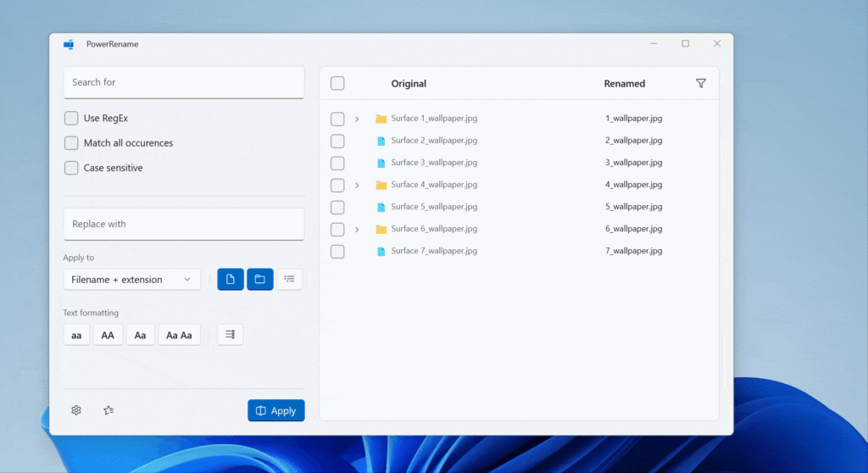Viewport: 868px width, 473px height.
Task: Expand the Surface 4_wallpaper.jpg folder
Action: [x=357, y=185]
